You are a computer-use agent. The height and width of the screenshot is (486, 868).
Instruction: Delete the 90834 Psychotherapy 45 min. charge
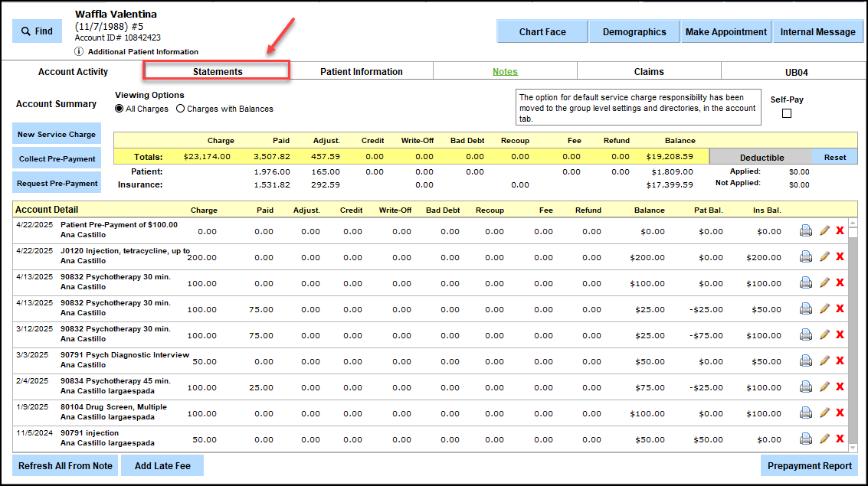point(840,387)
